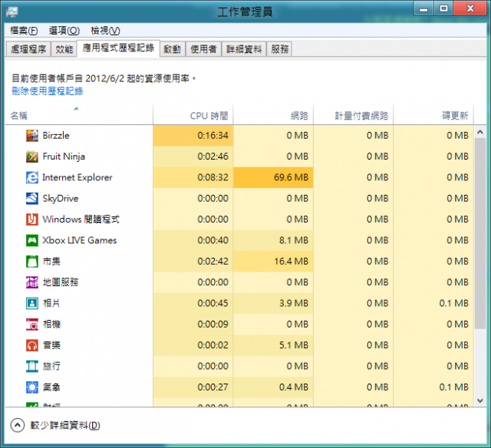Click the SkyDrive app icon
Viewport: 491px width, 448px height.
[32, 199]
